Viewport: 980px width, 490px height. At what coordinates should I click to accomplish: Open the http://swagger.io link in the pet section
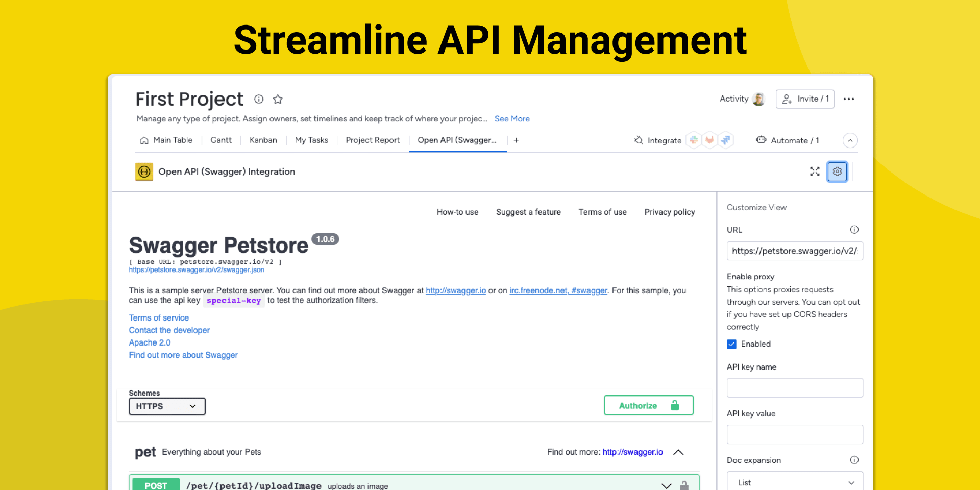tap(632, 452)
